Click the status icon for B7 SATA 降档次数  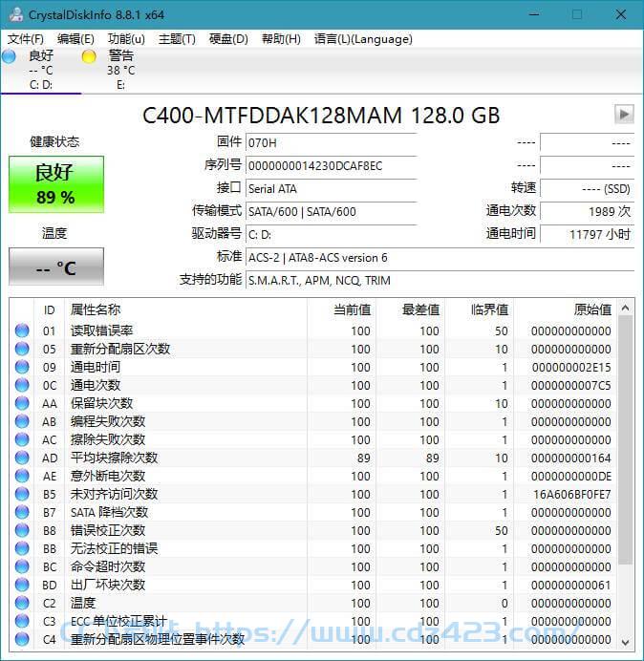pos(22,512)
